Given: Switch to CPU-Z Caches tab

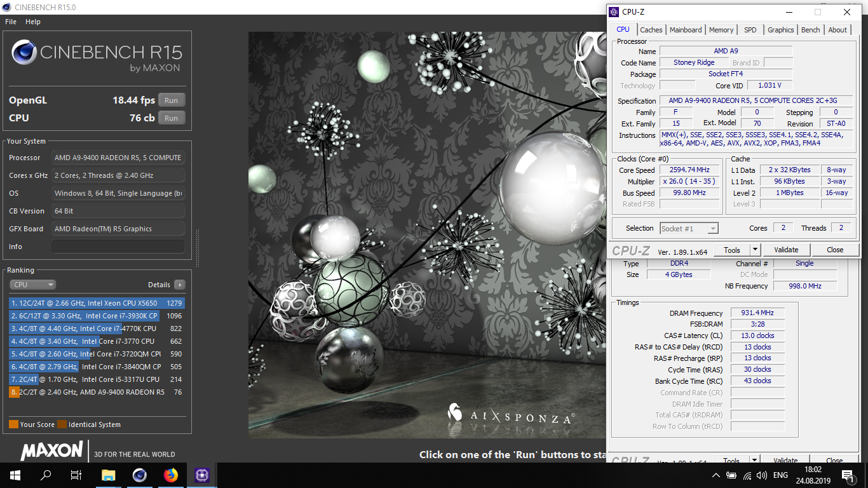Looking at the screenshot, I should tap(651, 30).
